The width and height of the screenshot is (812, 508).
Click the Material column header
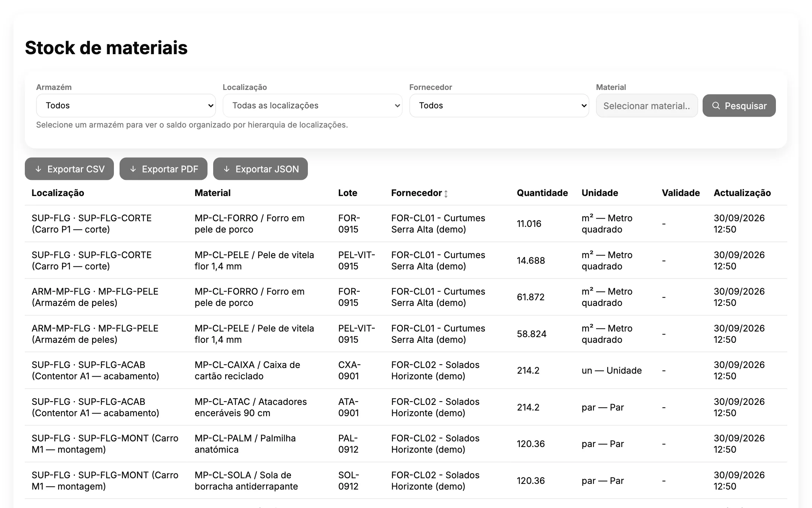click(212, 193)
